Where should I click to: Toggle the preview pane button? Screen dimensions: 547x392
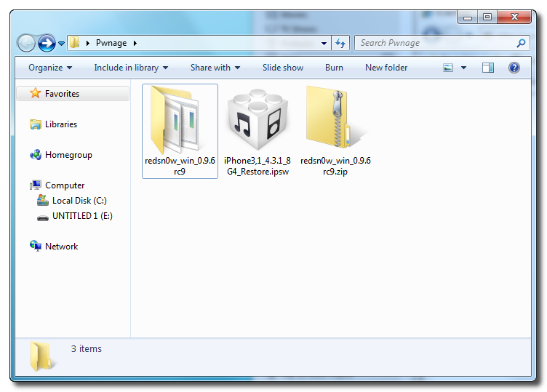coord(488,68)
